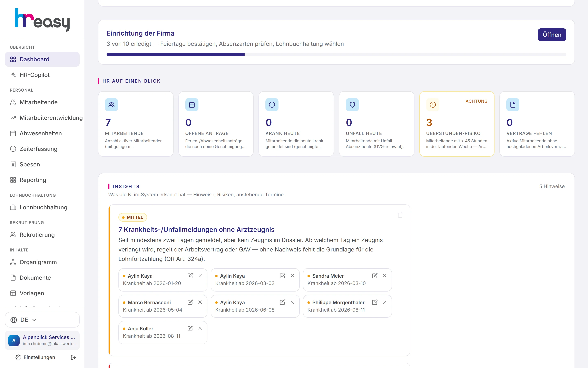Click the company setup progress bar
The width and height of the screenshot is (588, 368).
pyautogui.click(x=336, y=54)
